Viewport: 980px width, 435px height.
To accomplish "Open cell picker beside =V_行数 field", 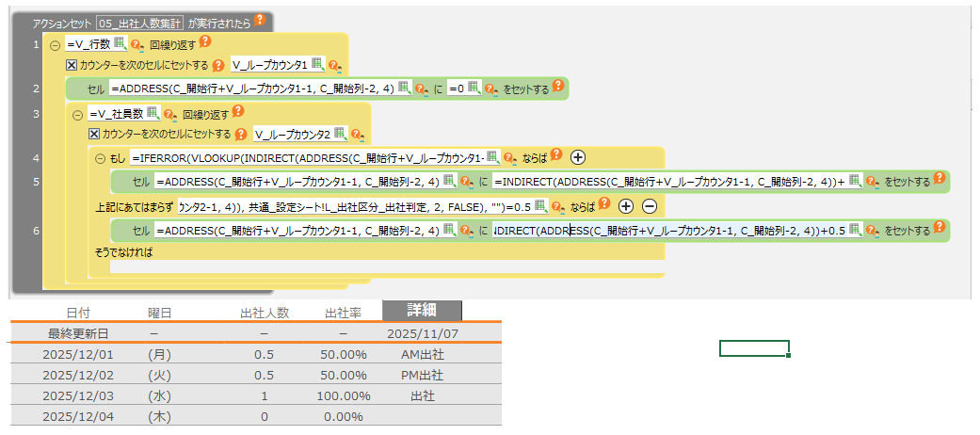I will [x=119, y=43].
